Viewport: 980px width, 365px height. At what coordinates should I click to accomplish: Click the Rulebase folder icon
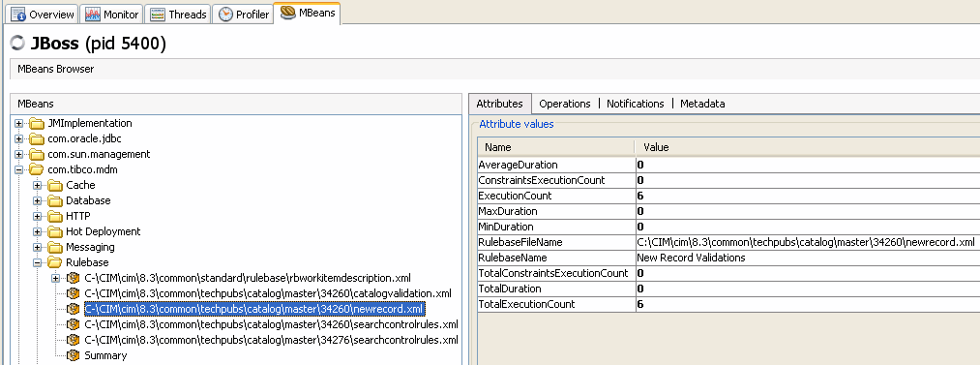55,262
